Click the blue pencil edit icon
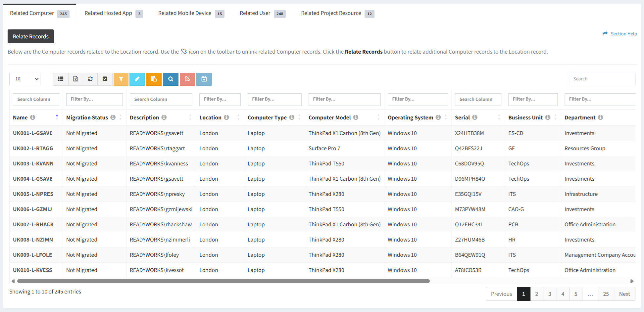 (x=137, y=79)
